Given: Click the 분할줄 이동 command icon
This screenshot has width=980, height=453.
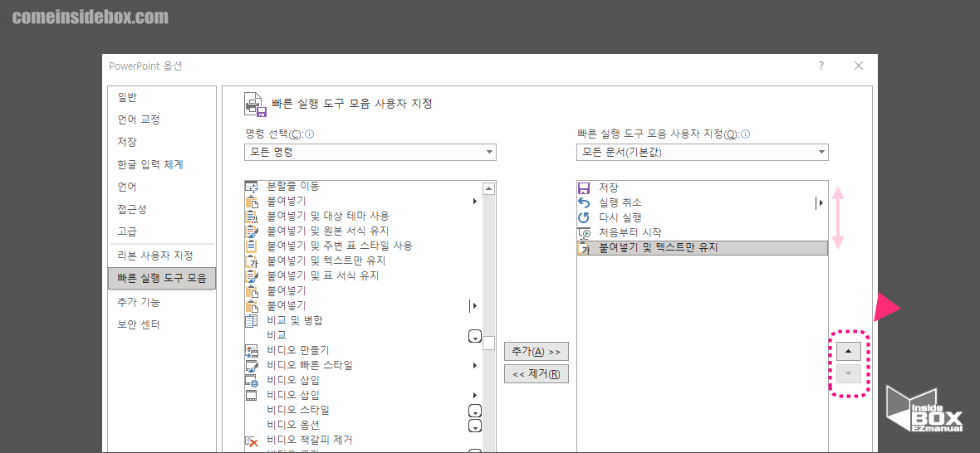Looking at the screenshot, I should 252,186.
